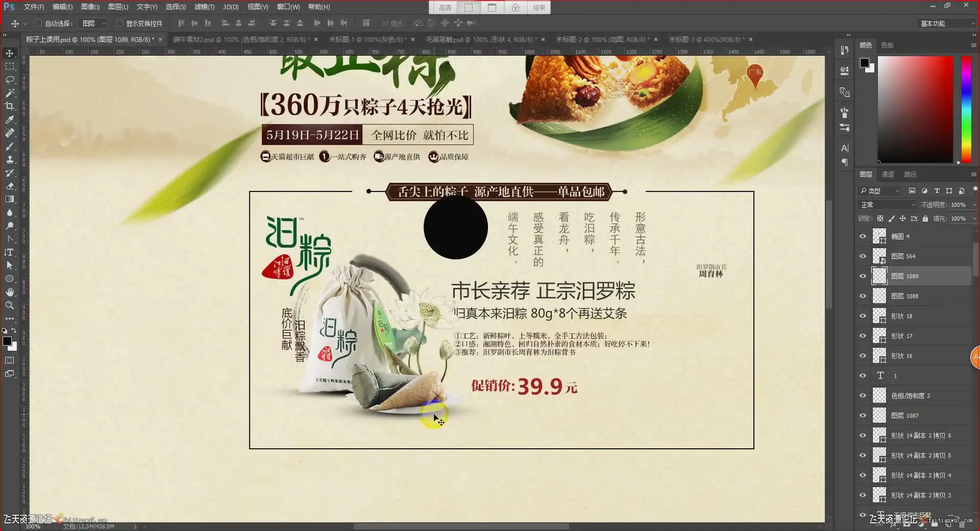The height and width of the screenshot is (531, 980).
Task: Open the layer filter 类型 dropdown
Action: [880, 191]
